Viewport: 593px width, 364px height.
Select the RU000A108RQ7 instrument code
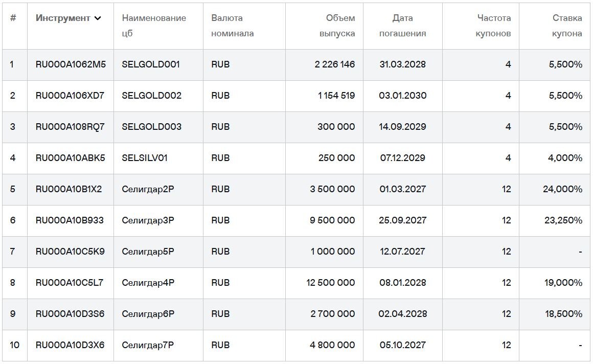tap(70, 127)
